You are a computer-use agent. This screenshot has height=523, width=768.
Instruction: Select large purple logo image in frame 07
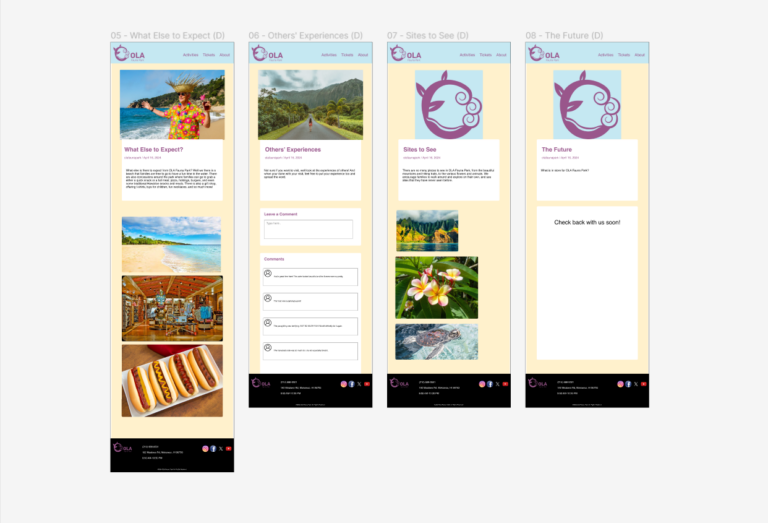click(x=449, y=105)
